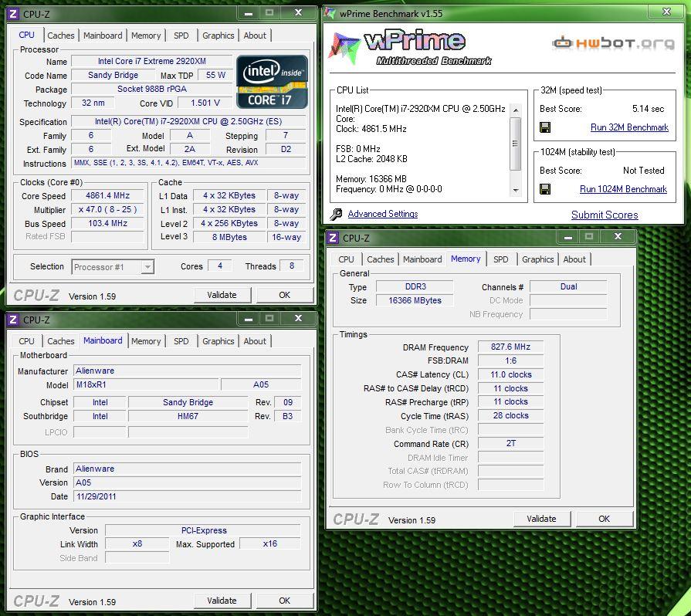Image resolution: width=691 pixels, height=616 pixels.
Task: Click the CPU List scrollbar down arrow
Action: point(515,191)
